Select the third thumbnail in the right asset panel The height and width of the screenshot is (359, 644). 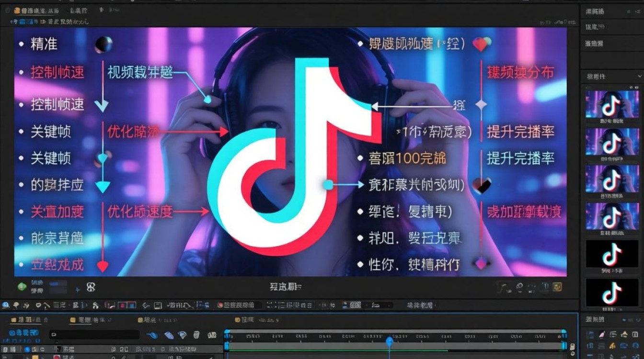[612, 179]
